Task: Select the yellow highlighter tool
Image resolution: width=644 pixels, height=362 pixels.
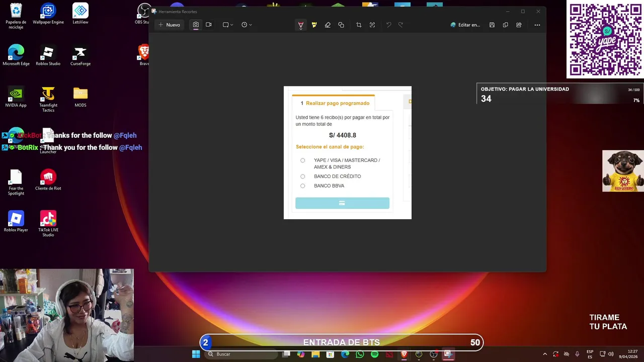Action: (x=314, y=25)
